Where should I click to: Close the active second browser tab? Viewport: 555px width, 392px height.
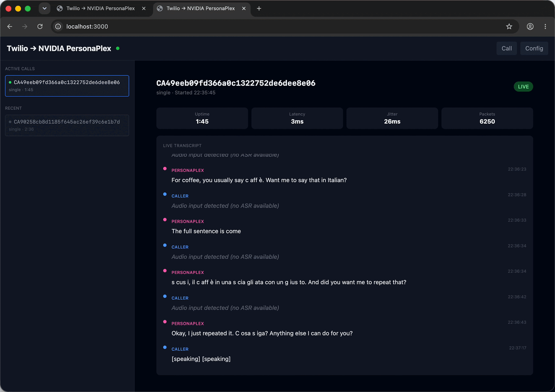244,8
